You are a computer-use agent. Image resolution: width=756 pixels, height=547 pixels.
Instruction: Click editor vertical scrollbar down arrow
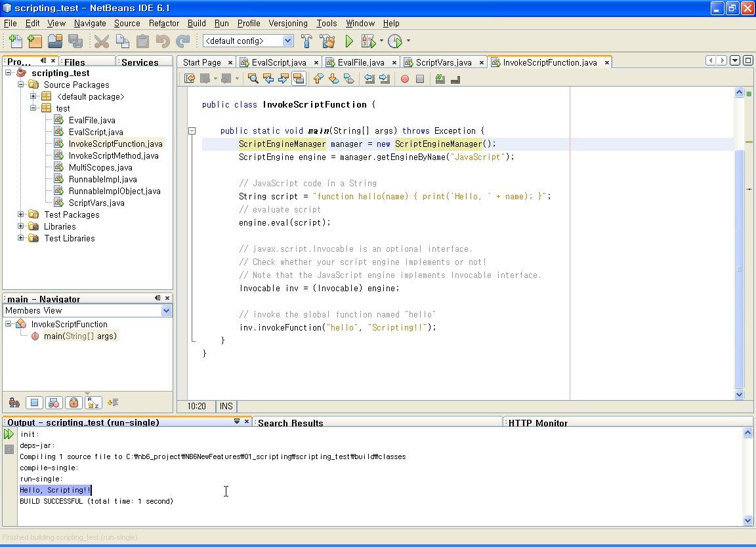point(739,395)
